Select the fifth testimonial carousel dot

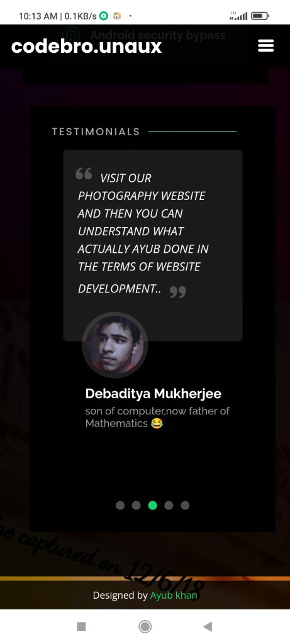pos(185,505)
